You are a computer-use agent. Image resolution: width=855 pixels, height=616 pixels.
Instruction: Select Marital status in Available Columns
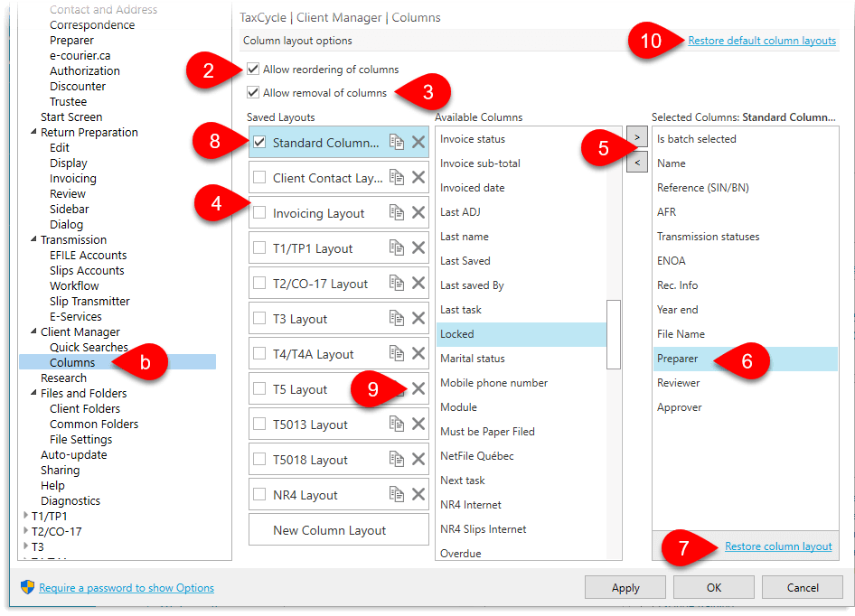(521, 359)
